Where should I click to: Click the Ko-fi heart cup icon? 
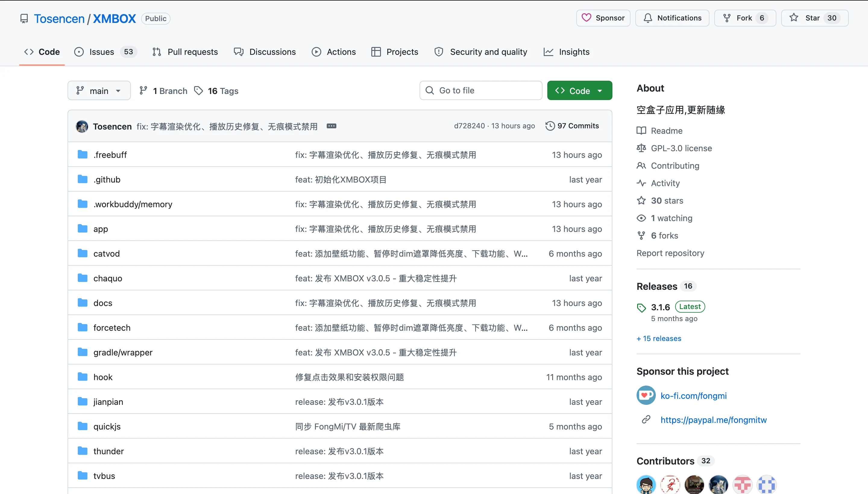[x=646, y=395]
